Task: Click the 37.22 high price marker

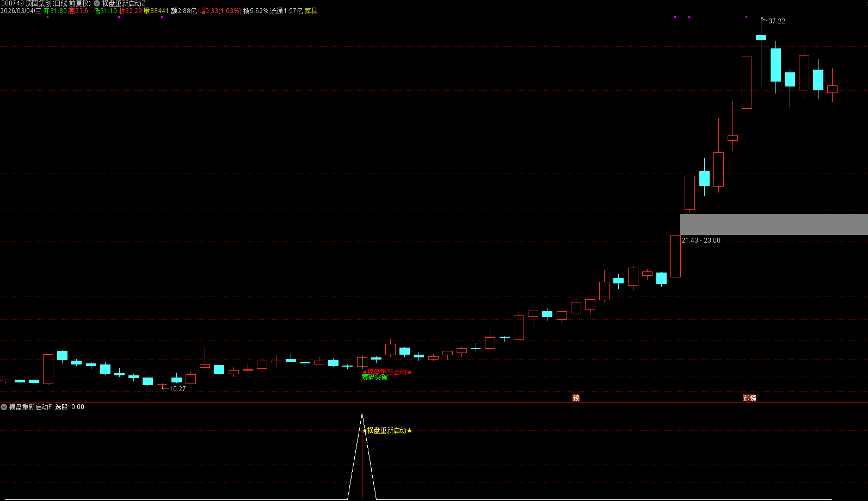Action: tap(776, 21)
